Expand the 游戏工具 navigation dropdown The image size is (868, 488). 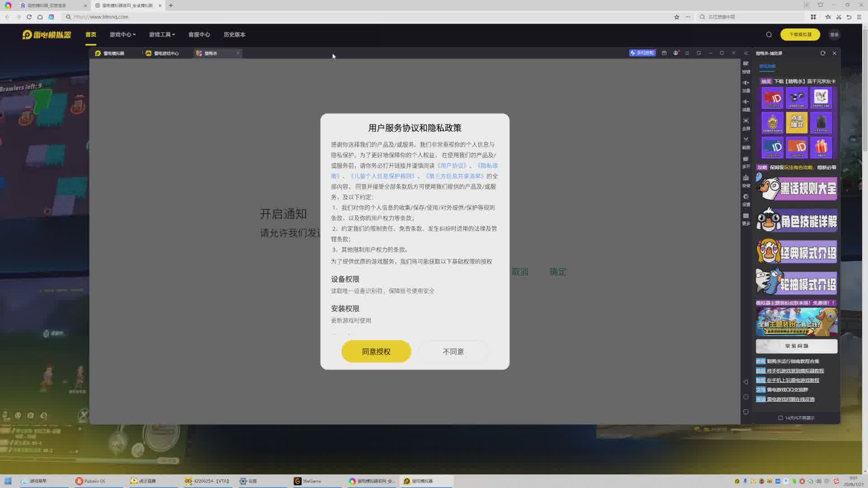point(162,34)
